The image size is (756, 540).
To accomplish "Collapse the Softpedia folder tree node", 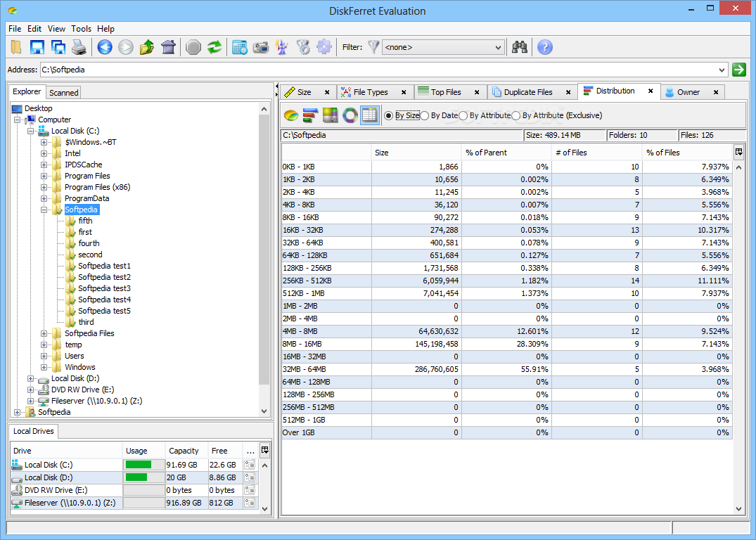I will pos(44,210).
